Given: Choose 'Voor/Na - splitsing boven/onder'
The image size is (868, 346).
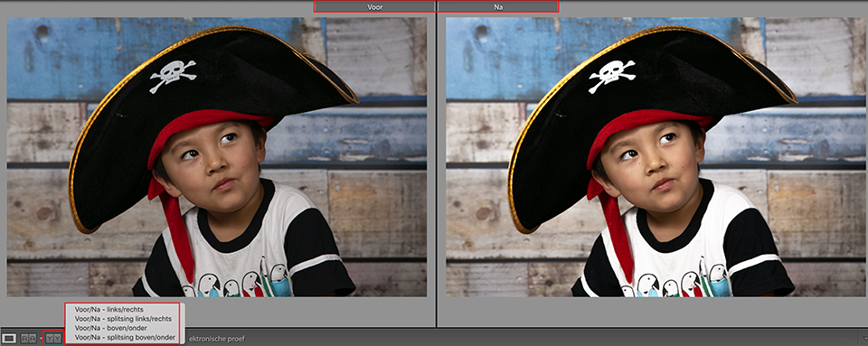Looking at the screenshot, I should coord(125,337).
